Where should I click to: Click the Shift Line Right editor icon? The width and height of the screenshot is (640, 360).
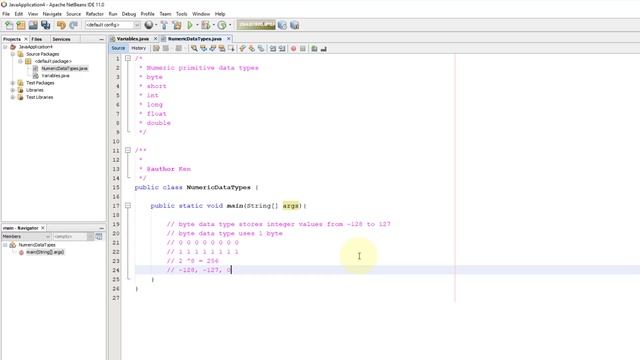(x=282, y=49)
